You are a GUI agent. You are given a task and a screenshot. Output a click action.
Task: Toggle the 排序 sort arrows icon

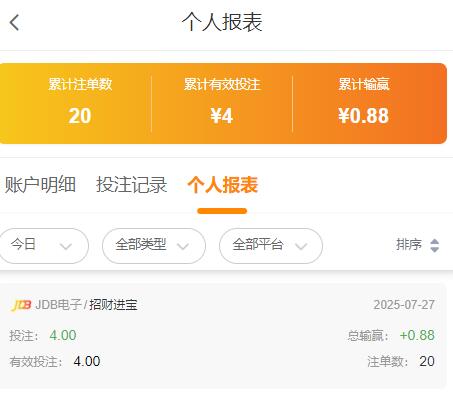[434, 245]
